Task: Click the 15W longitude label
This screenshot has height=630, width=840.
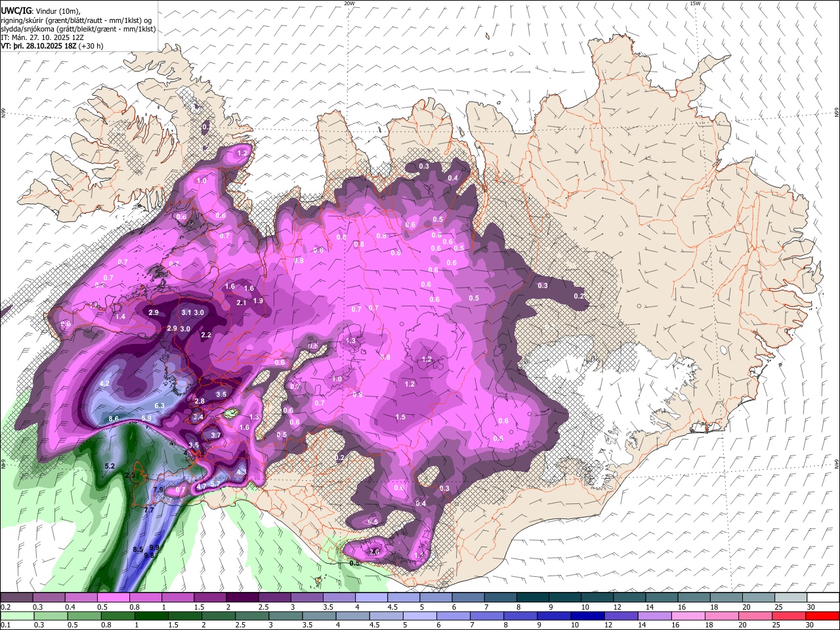Action: 695,3
